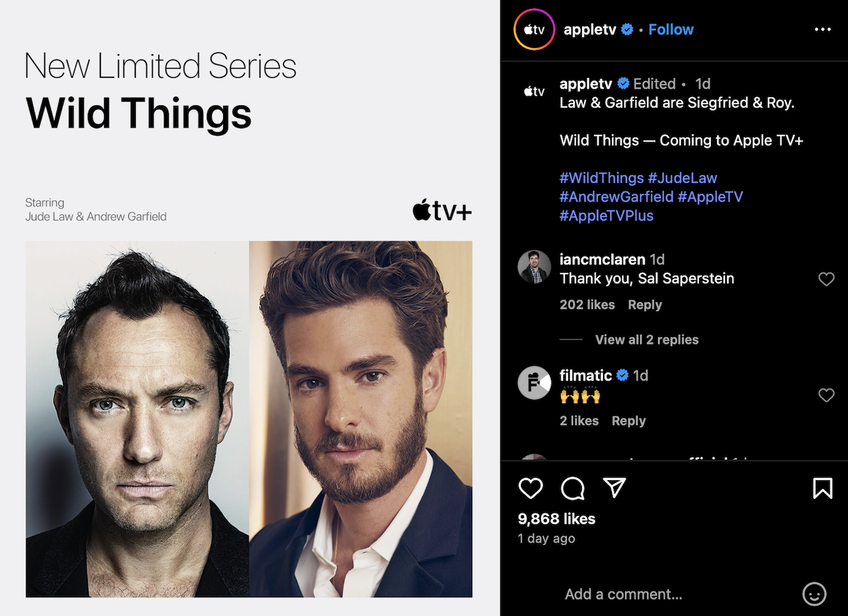The width and height of the screenshot is (848, 616).
Task: Like the post with the heart icon
Action: [531, 488]
